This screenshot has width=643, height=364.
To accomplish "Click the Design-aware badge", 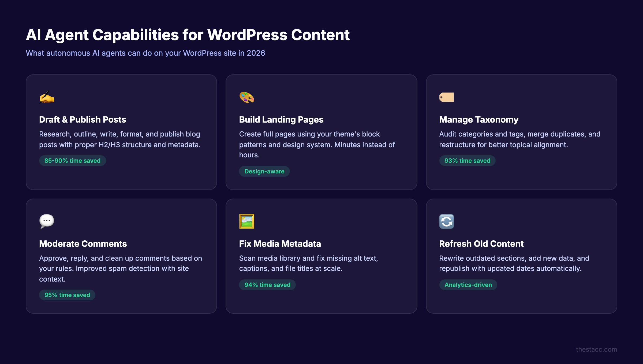I will [x=264, y=171].
